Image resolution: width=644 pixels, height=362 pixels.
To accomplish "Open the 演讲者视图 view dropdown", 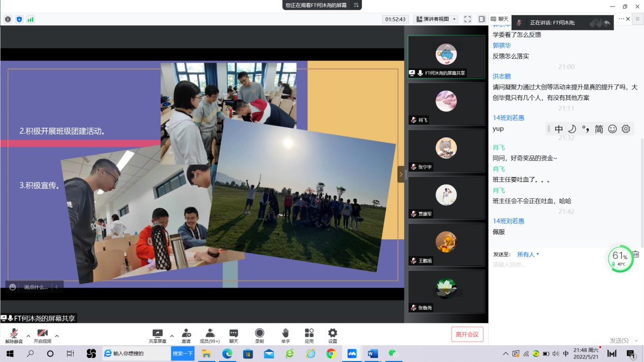I will [x=436, y=19].
